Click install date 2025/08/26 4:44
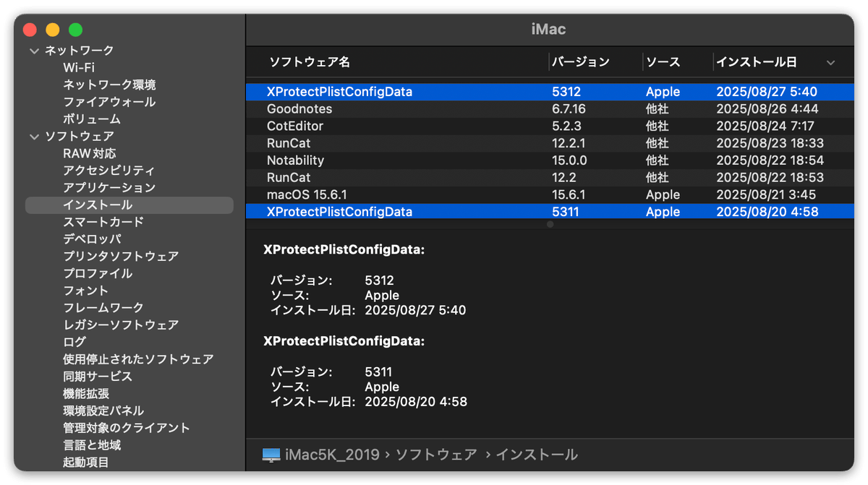 [767, 109]
